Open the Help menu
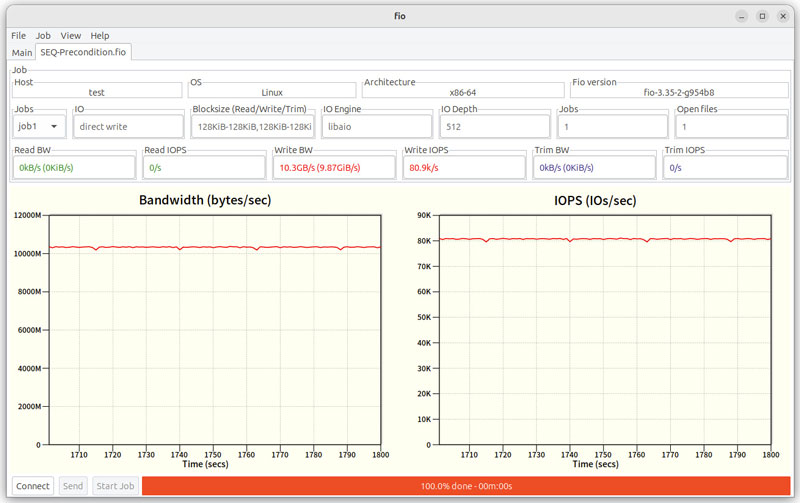The image size is (800, 503). pos(100,35)
